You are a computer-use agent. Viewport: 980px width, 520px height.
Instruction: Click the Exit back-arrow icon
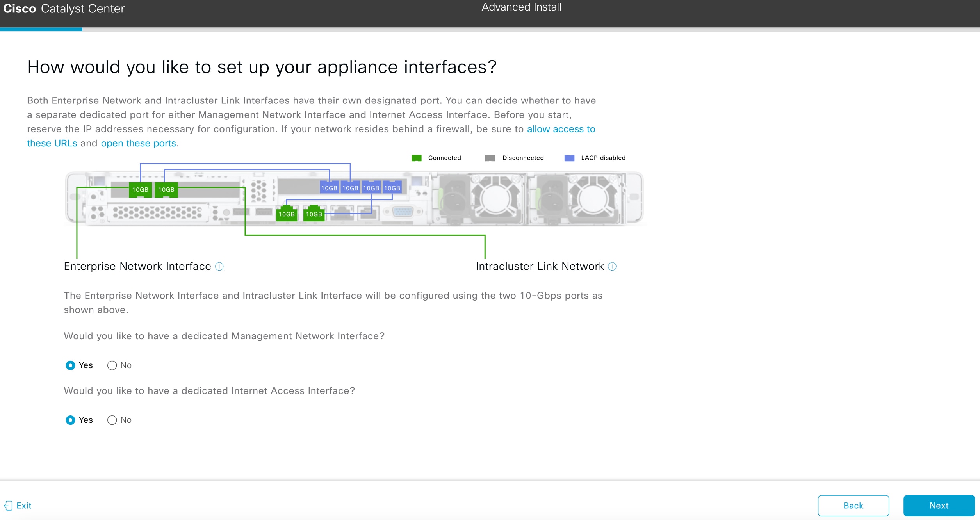[9, 505]
